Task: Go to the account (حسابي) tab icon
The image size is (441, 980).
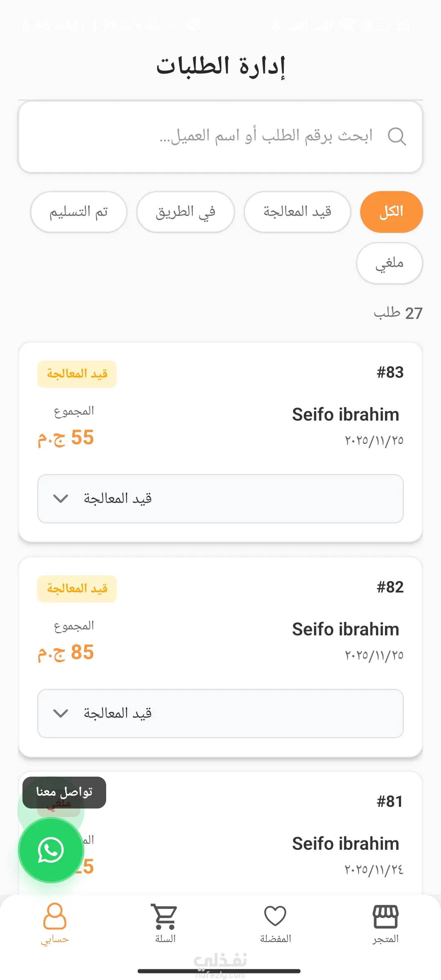Action: (55, 916)
